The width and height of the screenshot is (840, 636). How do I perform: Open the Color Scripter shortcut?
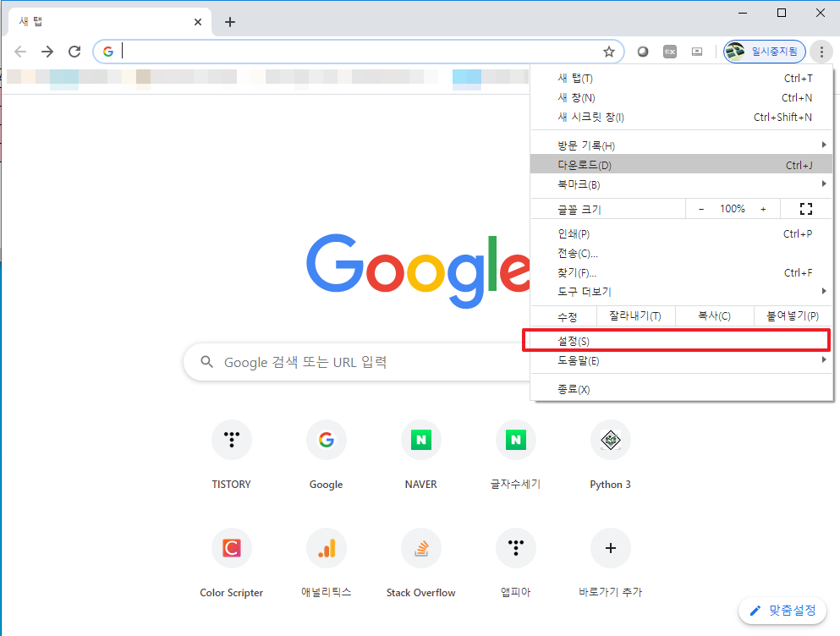232,562
